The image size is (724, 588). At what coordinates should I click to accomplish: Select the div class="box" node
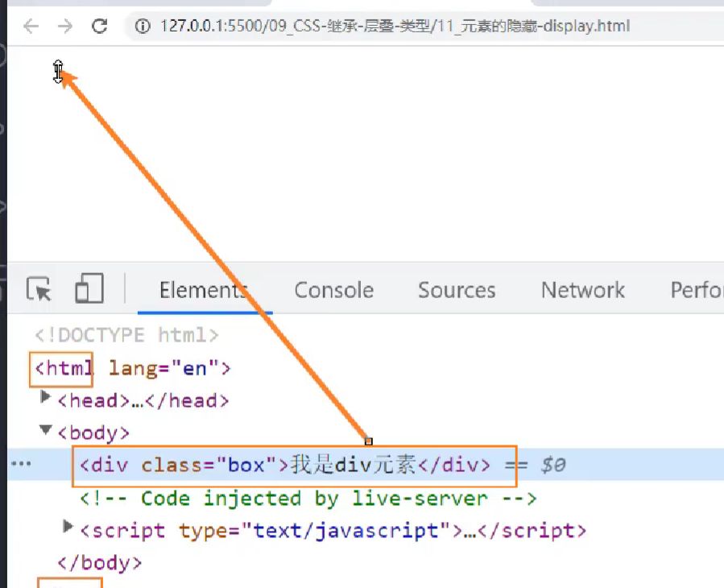(x=284, y=465)
